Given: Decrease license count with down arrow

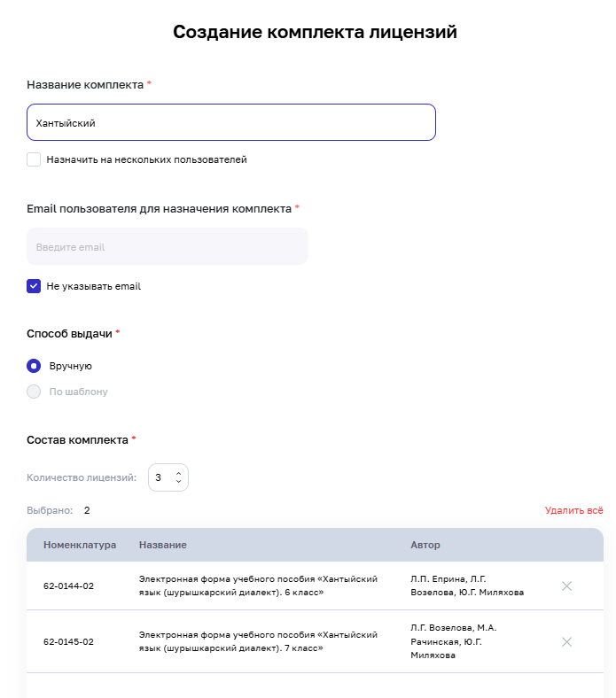Looking at the screenshot, I should pyautogui.click(x=178, y=483).
